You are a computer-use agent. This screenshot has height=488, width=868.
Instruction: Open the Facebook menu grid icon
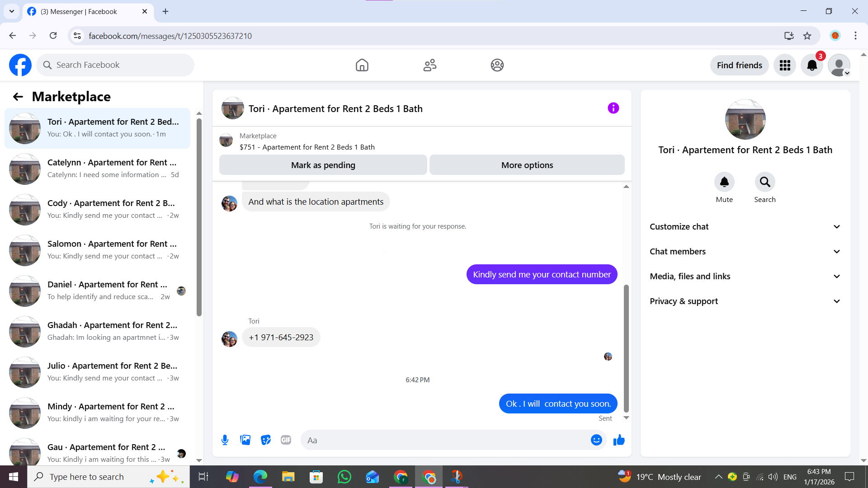pos(785,65)
